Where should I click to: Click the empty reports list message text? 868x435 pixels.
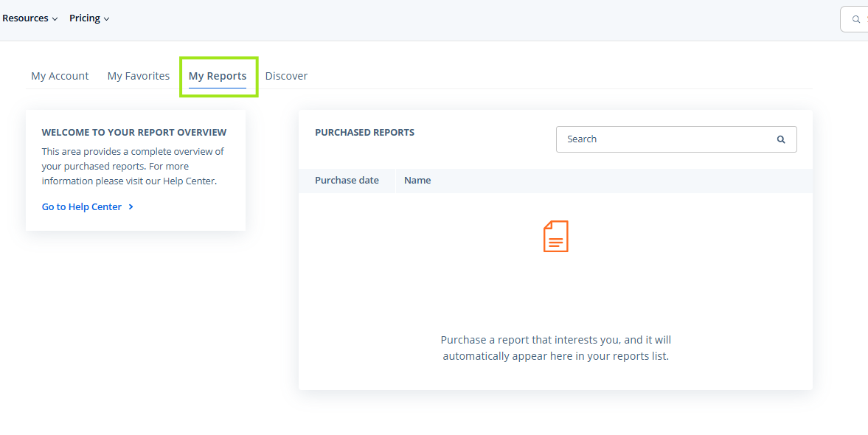tap(556, 348)
